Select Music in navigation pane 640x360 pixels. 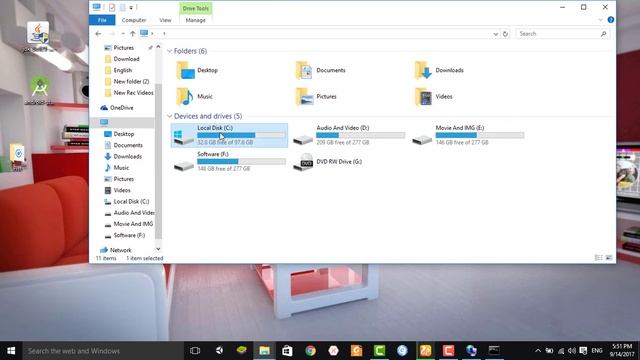121,168
